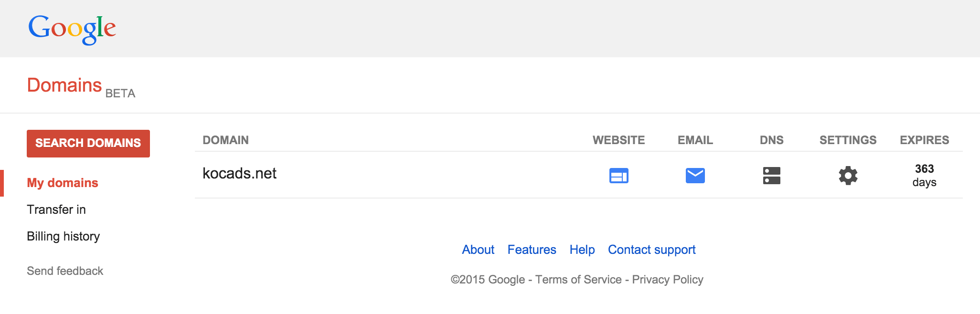Click Contact support
Screen dimensions: 980x314
(x=652, y=250)
